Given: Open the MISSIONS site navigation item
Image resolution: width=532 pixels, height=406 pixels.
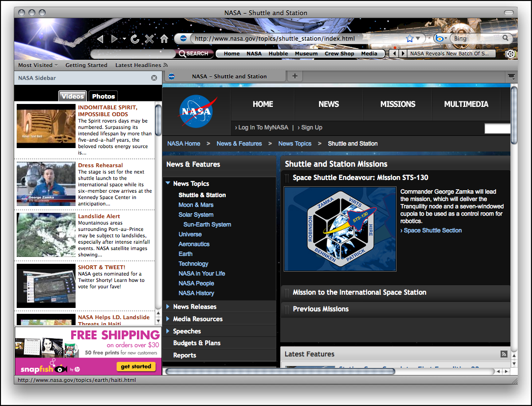Looking at the screenshot, I should tap(398, 104).
